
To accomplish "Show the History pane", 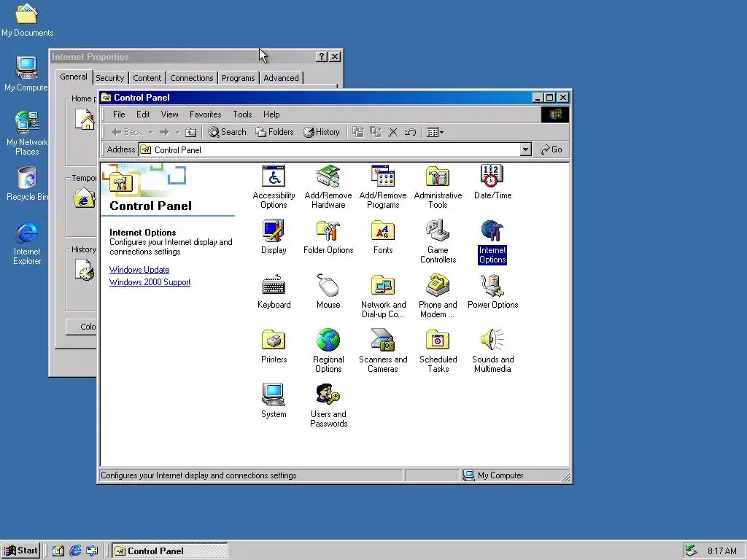I will pyautogui.click(x=322, y=132).
